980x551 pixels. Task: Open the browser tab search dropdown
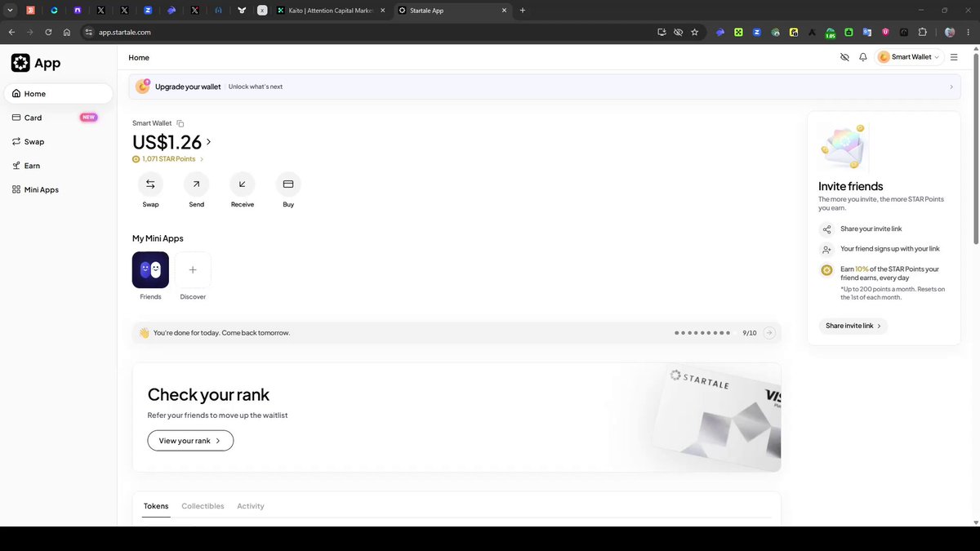(x=11, y=11)
